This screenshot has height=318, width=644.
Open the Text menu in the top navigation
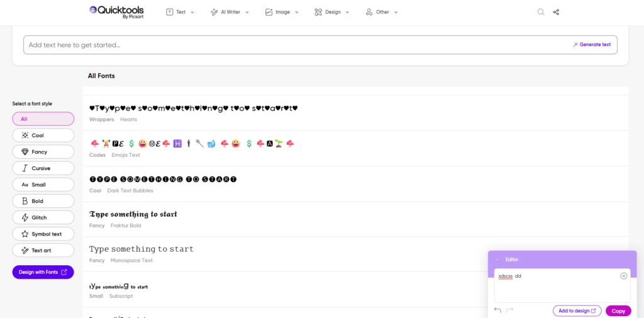(x=180, y=12)
